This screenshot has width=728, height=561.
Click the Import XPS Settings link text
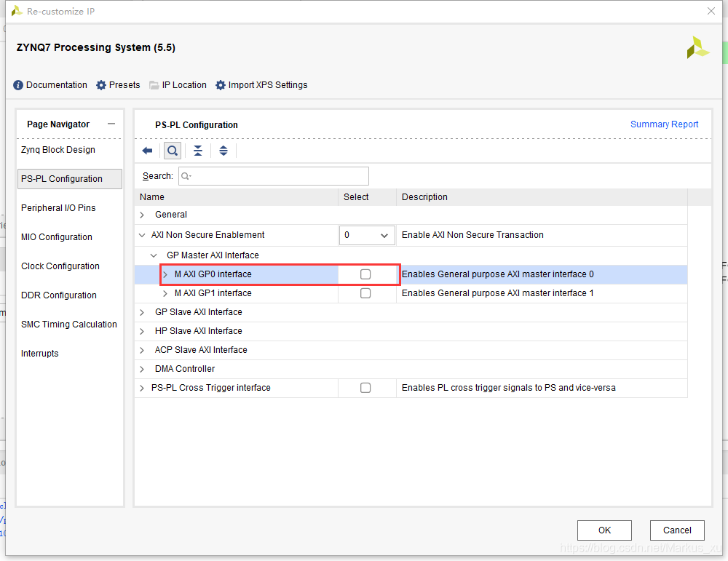[x=268, y=85]
